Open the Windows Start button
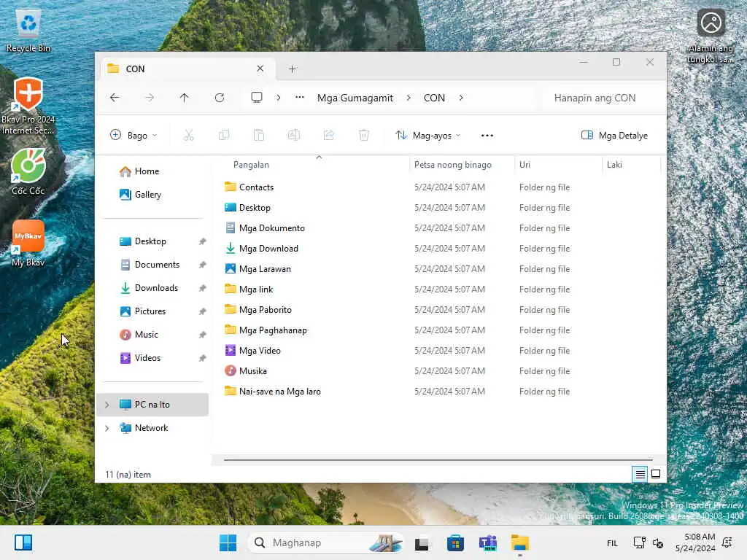The width and height of the screenshot is (747, 560). click(228, 542)
